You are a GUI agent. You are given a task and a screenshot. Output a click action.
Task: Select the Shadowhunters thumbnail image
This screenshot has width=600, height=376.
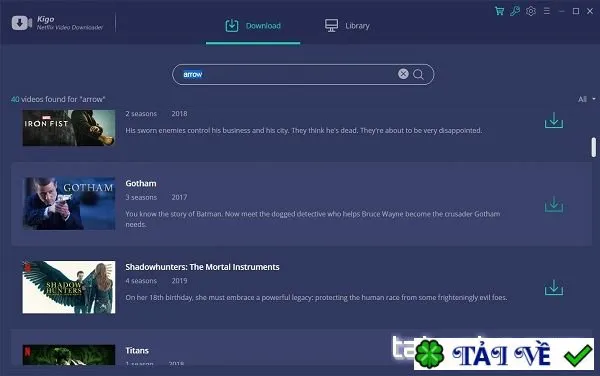pyautogui.click(x=69, y=287)
